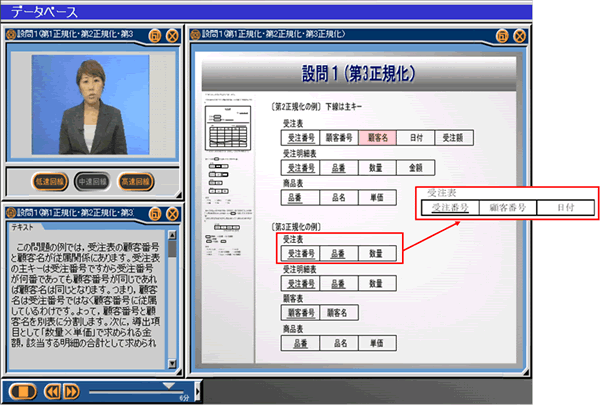
Task: Click the text panel's top scrollbar up arrow
Action: [172, 233]
